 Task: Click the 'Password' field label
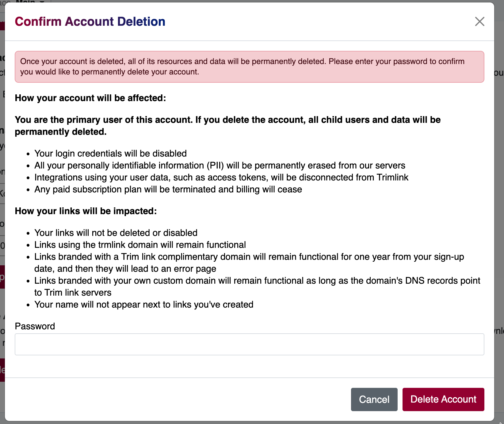(35, 326)
